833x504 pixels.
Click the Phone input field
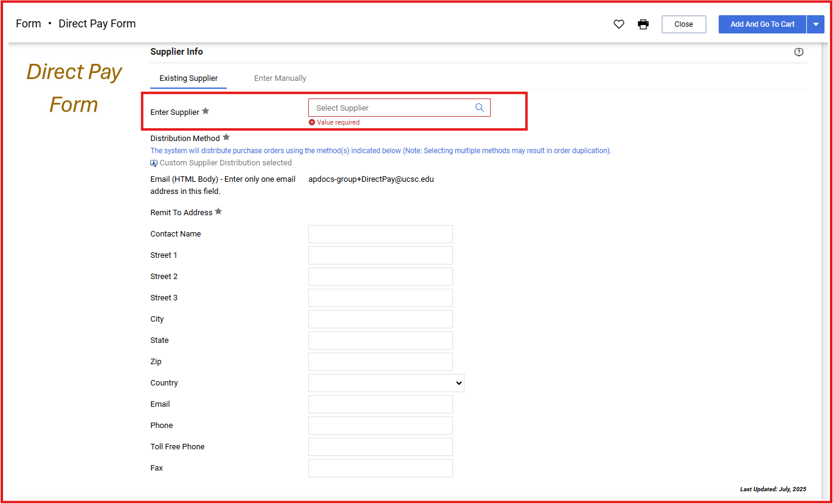coord(380,426)
